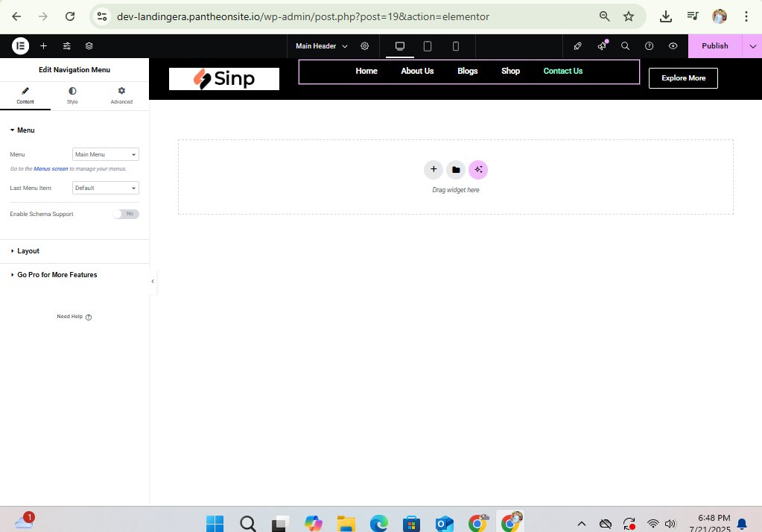762x532 pixels.
Task: Switch to tablet preview mode
Action: coord(428,45)
